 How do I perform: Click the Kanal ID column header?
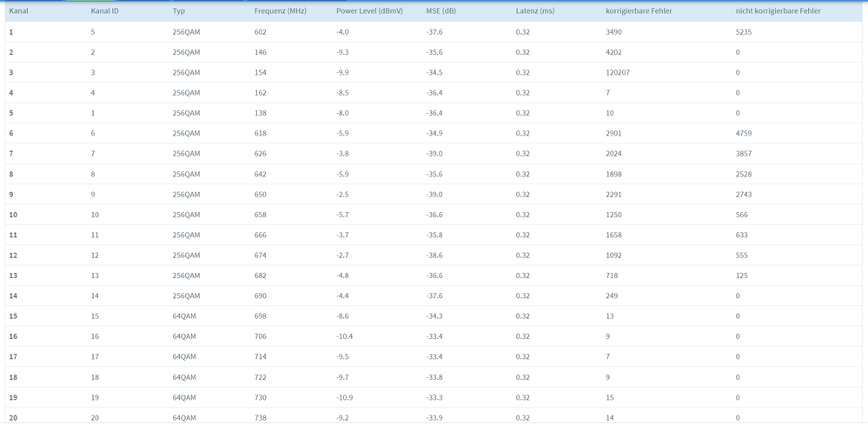coord(104,11)
